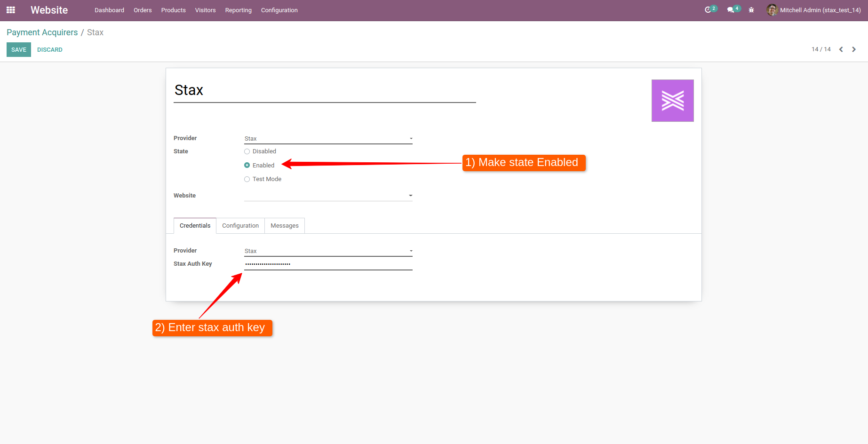This screenshot has width=868, height=444.
Task: Click Mitchell Admin user avatar
Action: point(772,10)
